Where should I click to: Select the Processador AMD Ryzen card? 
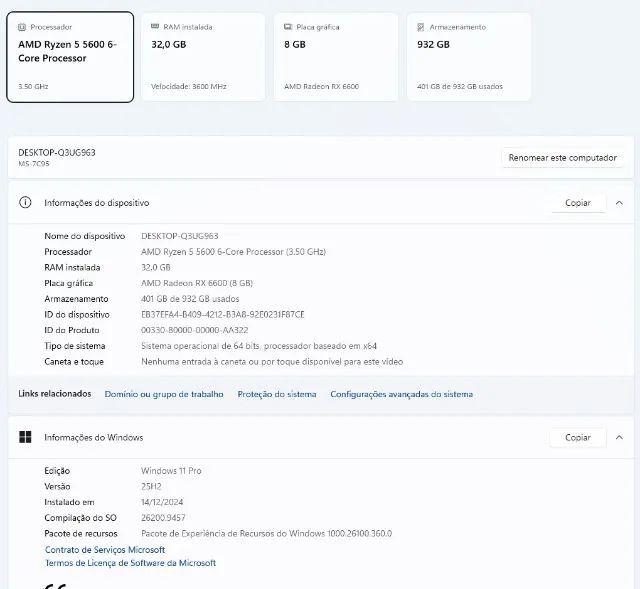(x=70, y=57)
